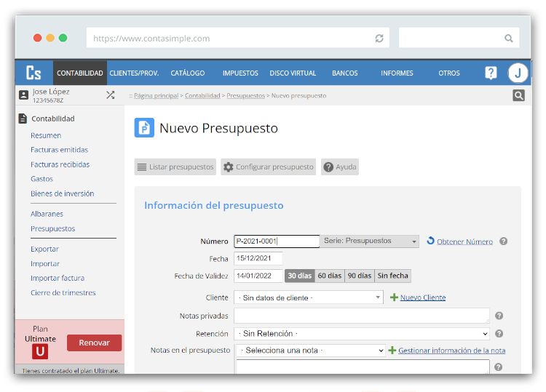The height and width of the screenshot is (392, 546).
Task: Click Contabilidad breadcrumb link
Action: pos(202,96)
